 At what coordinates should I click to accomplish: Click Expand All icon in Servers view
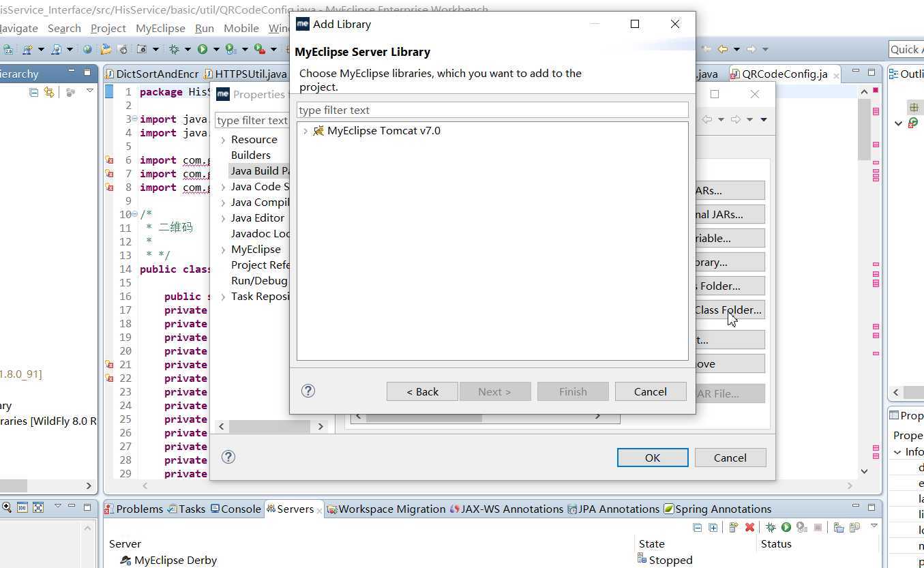(713, 527)
